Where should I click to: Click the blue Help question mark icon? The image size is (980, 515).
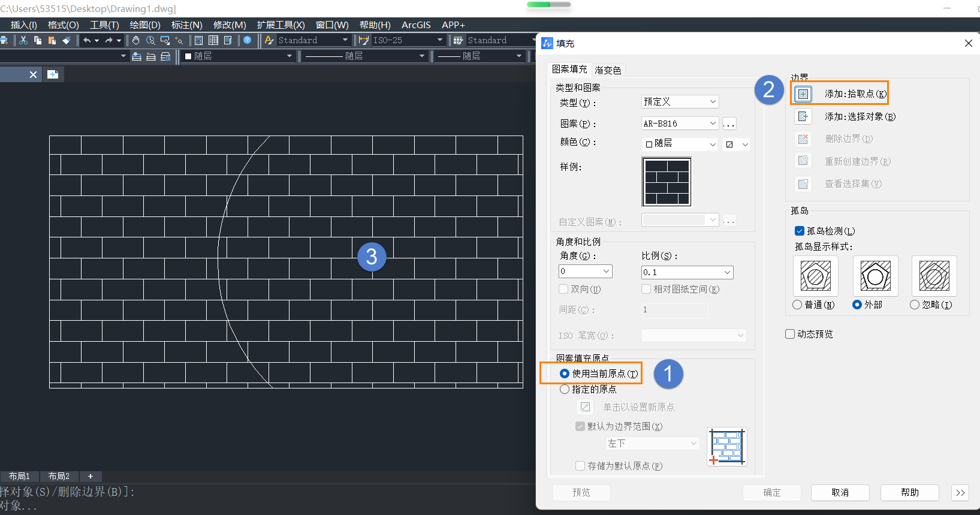point(247,40)
